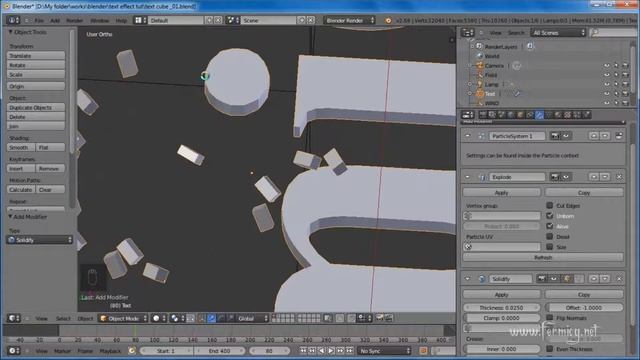The image size is (640, 360).
Task: Open the Render properties tab icon
Action: 482,115
